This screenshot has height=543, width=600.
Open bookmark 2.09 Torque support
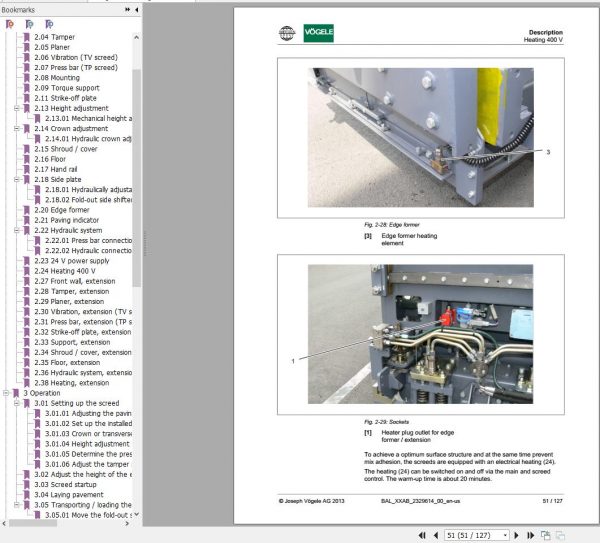[67, 88]
